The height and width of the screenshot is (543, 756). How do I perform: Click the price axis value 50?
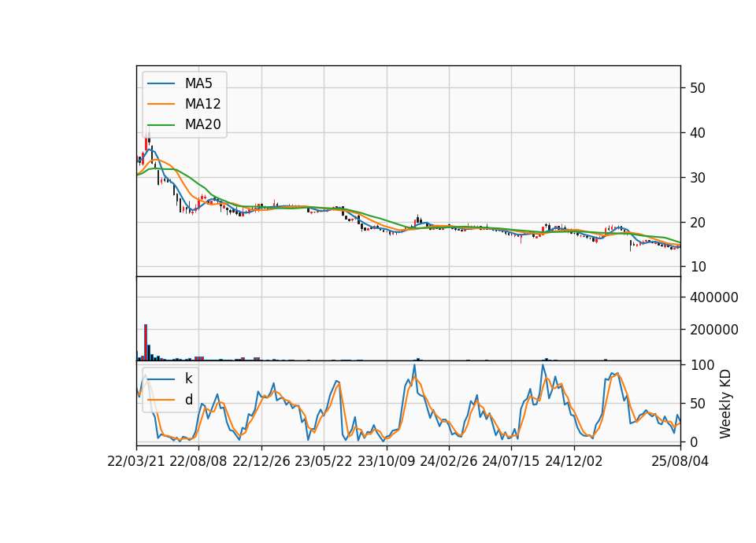[x=698, y=88]
